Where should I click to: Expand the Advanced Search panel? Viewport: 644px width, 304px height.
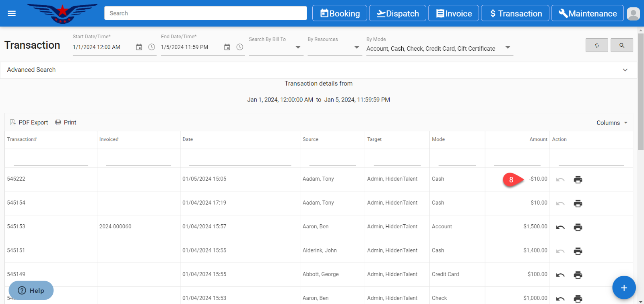click(x=625, y=70)
